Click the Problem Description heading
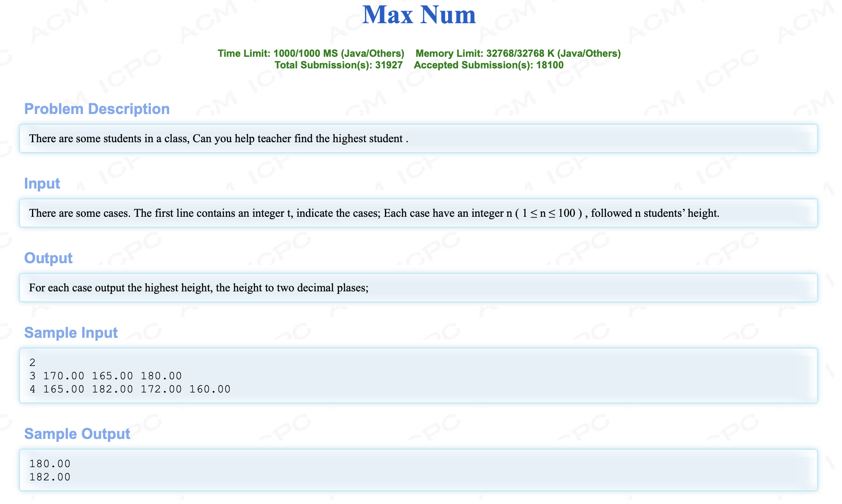The height and width of the screenshot is (504, 842). (x=97, y=109)
